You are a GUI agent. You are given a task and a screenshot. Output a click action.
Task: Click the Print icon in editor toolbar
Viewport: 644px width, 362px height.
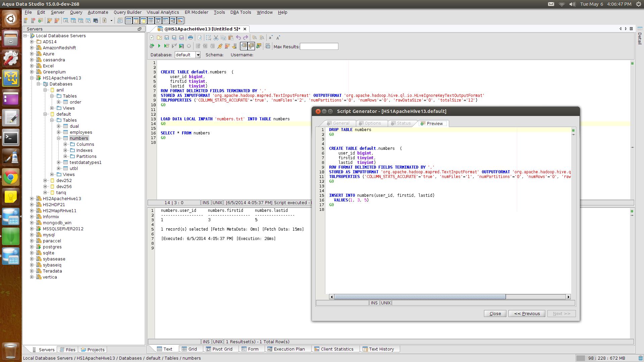(x=191, y=38)
